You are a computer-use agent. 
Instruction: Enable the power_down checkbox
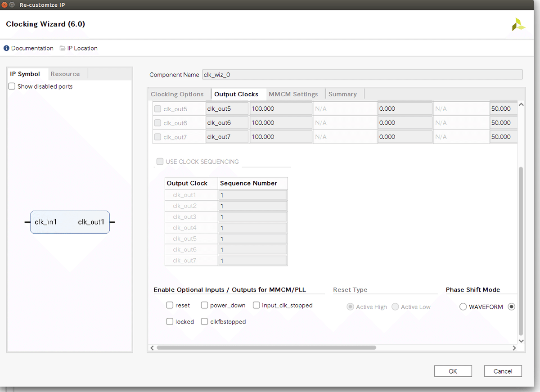[x=204, y=305]
